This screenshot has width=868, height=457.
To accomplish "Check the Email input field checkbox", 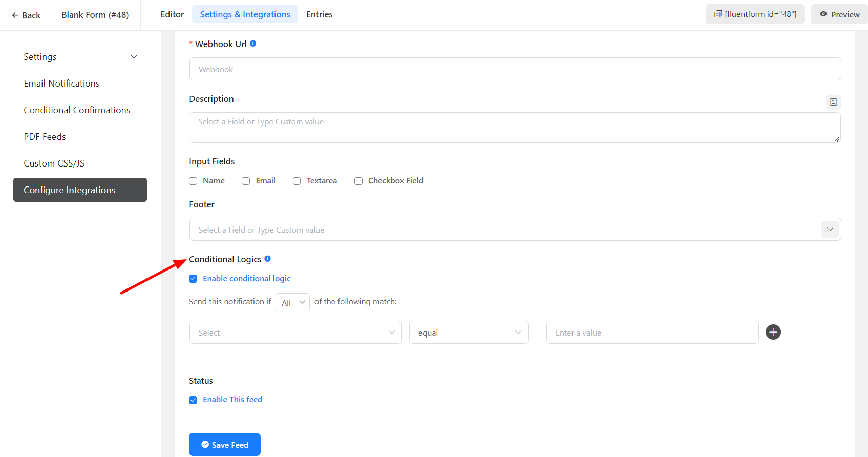I will 246,181.
